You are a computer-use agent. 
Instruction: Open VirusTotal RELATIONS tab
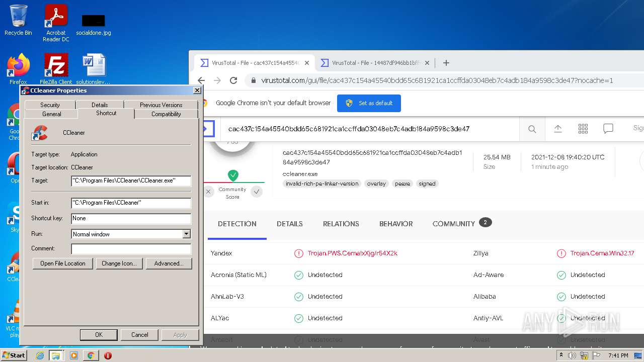(341, 224)
